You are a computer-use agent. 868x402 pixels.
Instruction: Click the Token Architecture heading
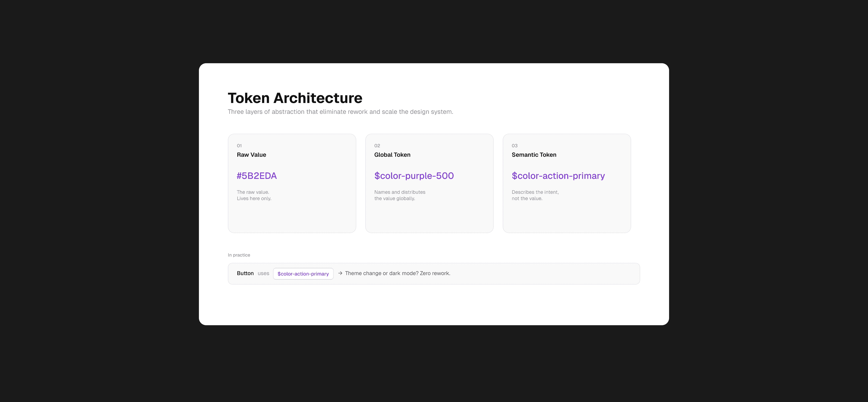(x=295, y=98)
